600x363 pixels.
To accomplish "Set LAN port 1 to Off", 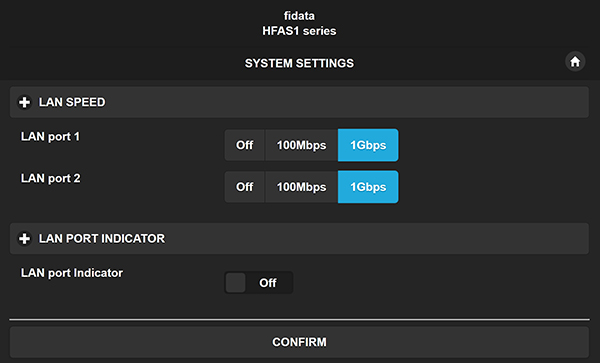I will [245, 145].
